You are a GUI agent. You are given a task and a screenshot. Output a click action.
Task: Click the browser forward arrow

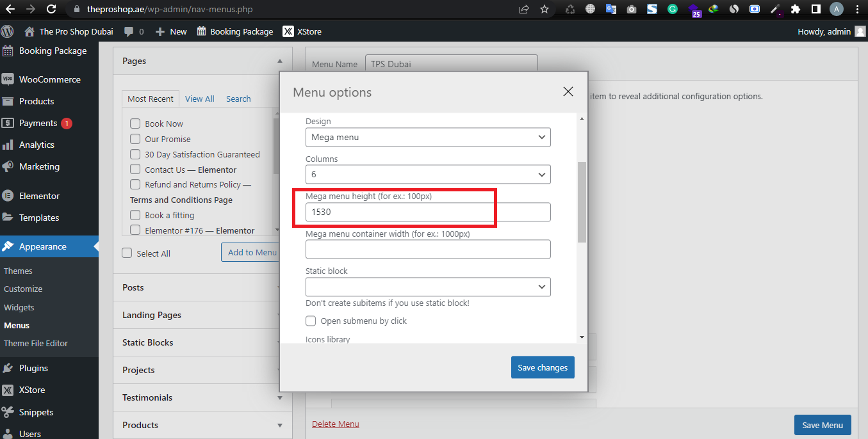coord(31,9)
